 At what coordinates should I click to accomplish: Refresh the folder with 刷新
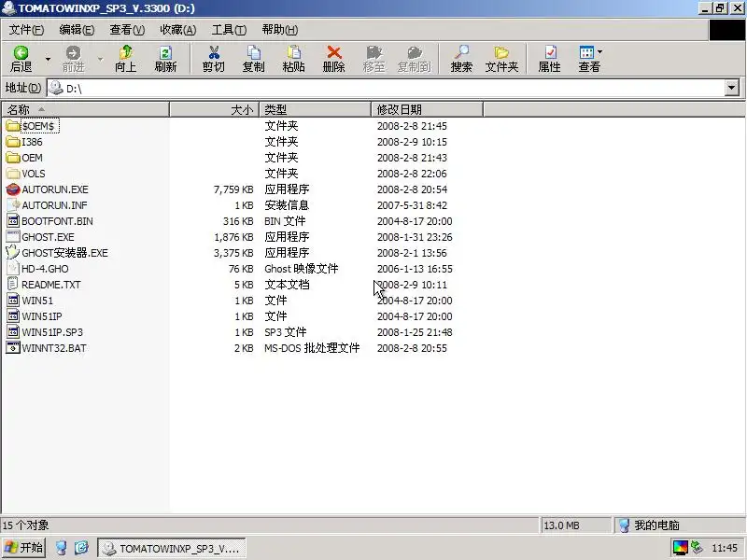coord(165,59)
